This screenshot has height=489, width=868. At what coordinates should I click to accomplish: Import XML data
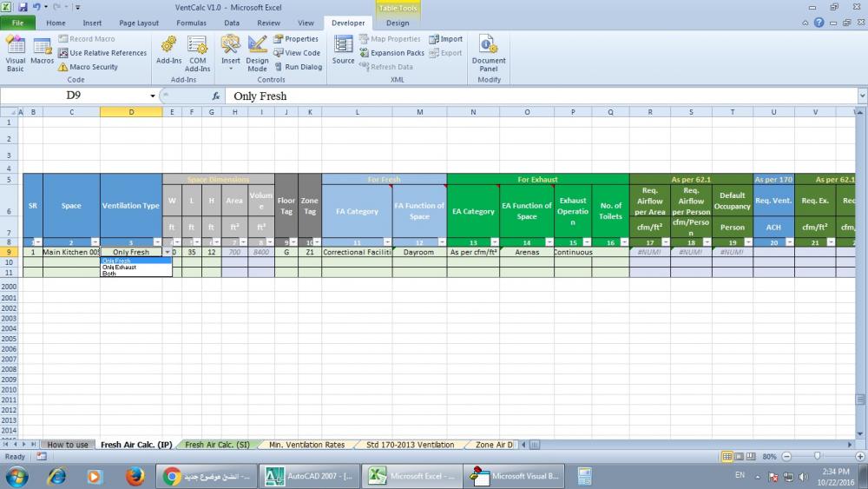click(x=446, y=39)
